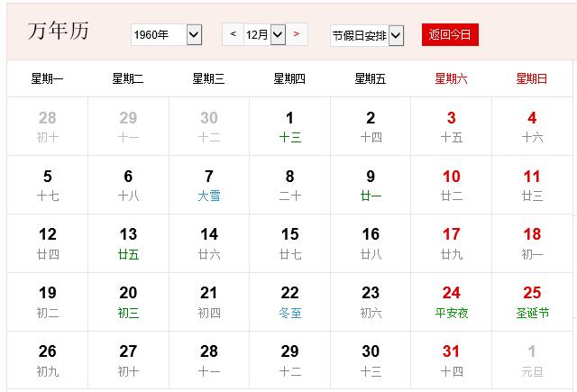
Task: Click the 返回今日 button
Action: 450,34
